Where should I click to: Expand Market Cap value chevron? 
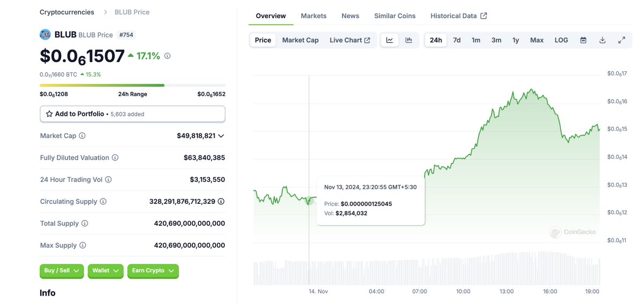(221, 136)
